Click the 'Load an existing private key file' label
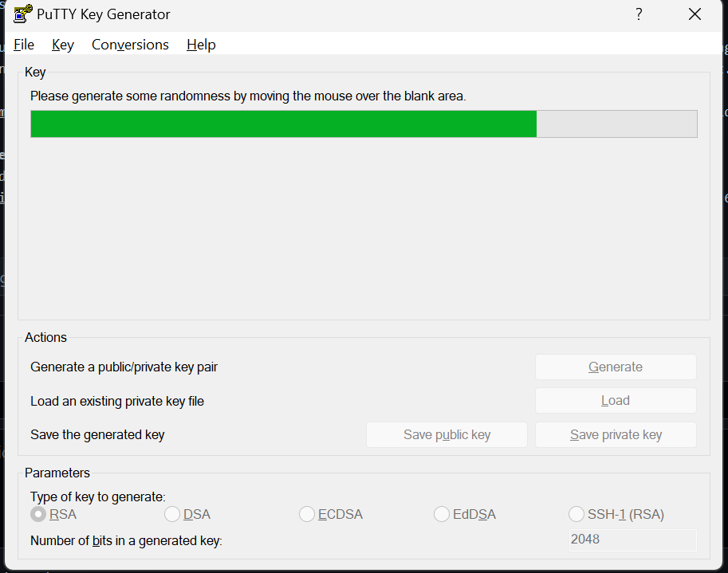This screenshot has width=728, height=573. [x=117, y=401]
